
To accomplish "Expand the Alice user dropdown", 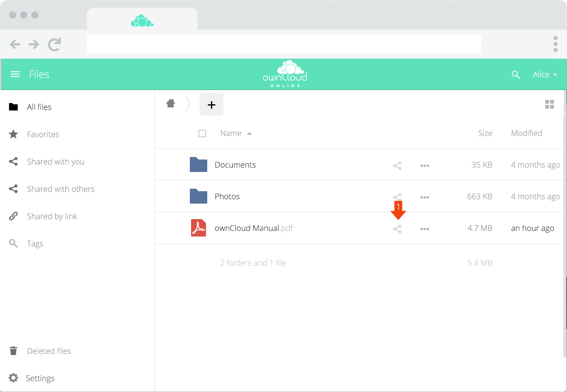I will [545, 74].
